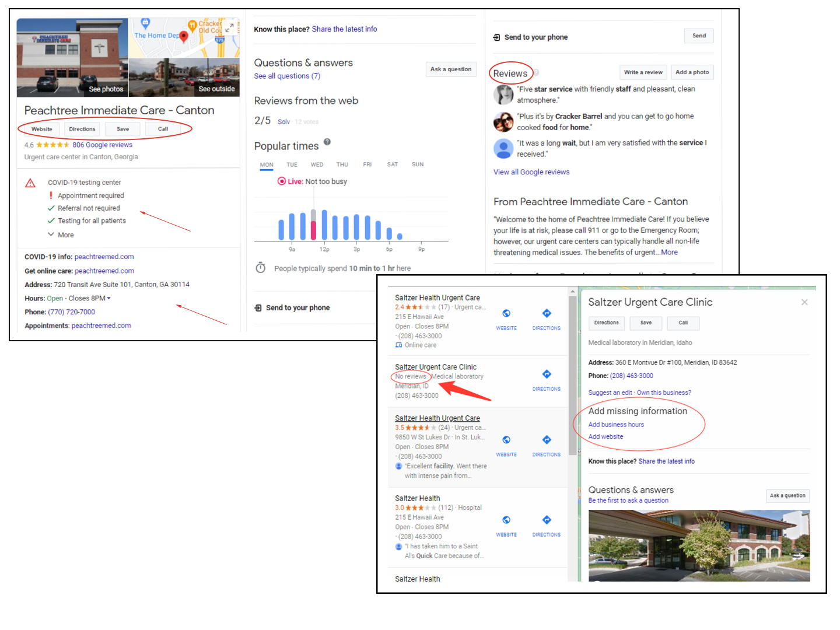Click website globe icon for 215 E Hawaii Ave urgent care
This screenshot has width=840, height=630.
click(506, 314)
